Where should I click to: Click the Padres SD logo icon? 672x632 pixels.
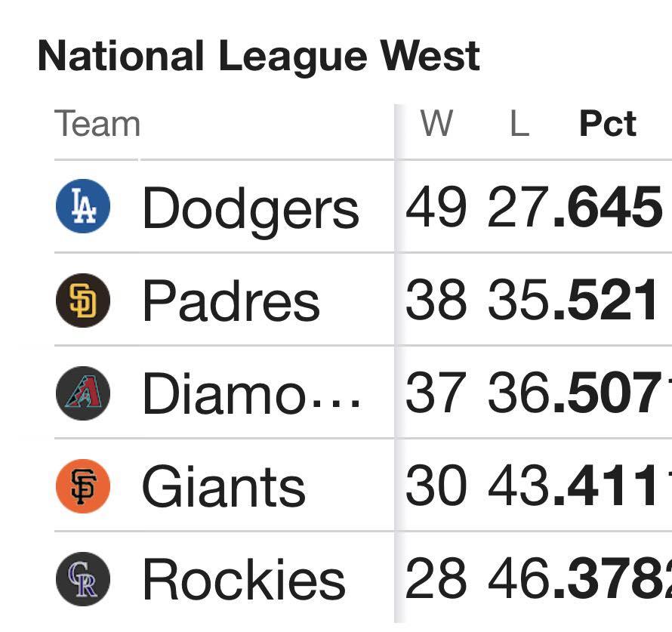(x=83, y=301)
